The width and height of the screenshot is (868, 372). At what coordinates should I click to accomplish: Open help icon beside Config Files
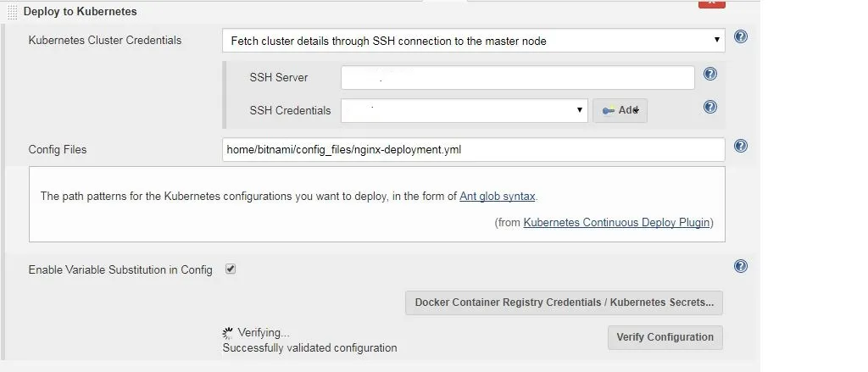(x=740, y=146)
